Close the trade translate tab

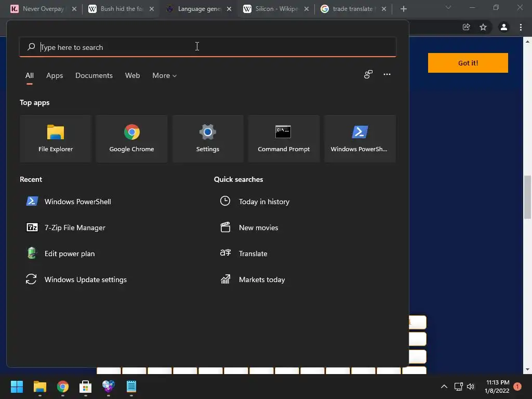coord(384,9)
